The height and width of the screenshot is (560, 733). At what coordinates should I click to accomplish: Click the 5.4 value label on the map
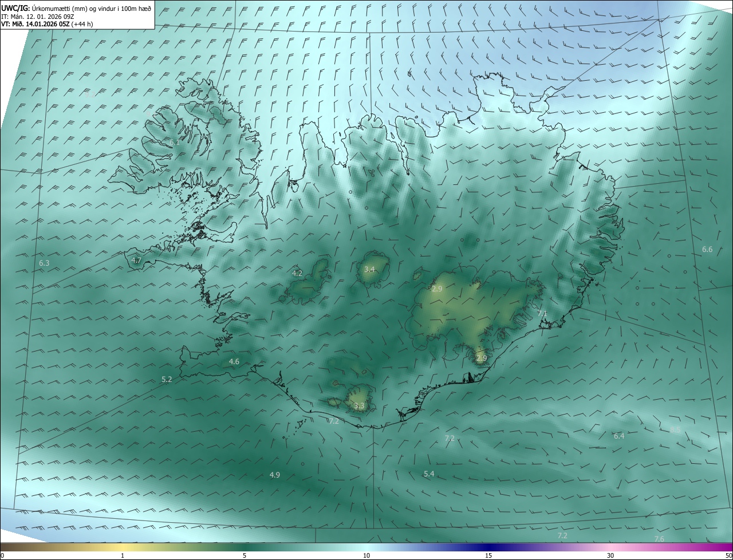(x=429, y=474)
